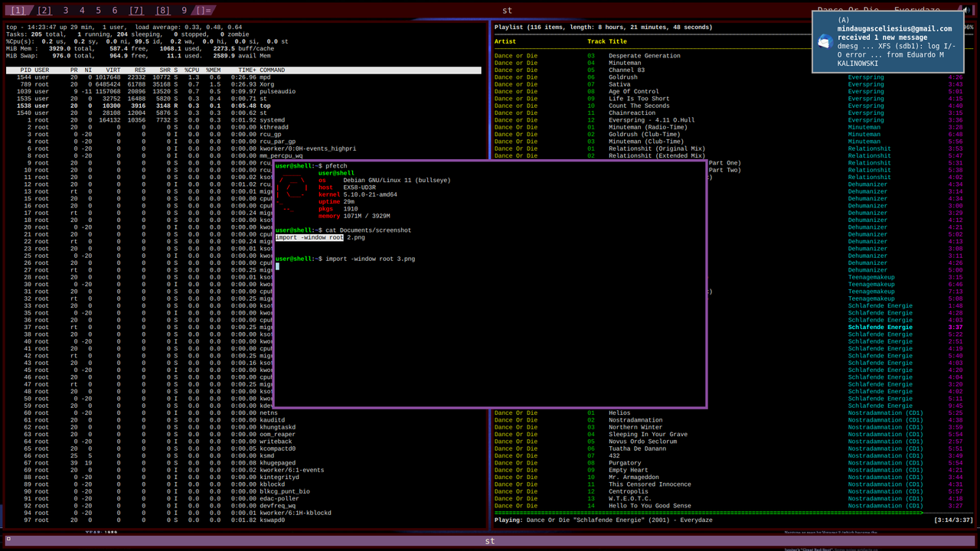Switch to workspace tag 6
The image size is (980, 551).
point(115,11)
